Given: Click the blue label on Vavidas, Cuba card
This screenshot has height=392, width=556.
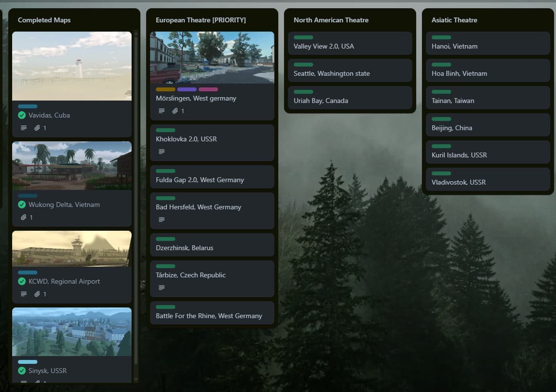Looking at the screenshot, I should pyautogui.click(x=28, y=106).
